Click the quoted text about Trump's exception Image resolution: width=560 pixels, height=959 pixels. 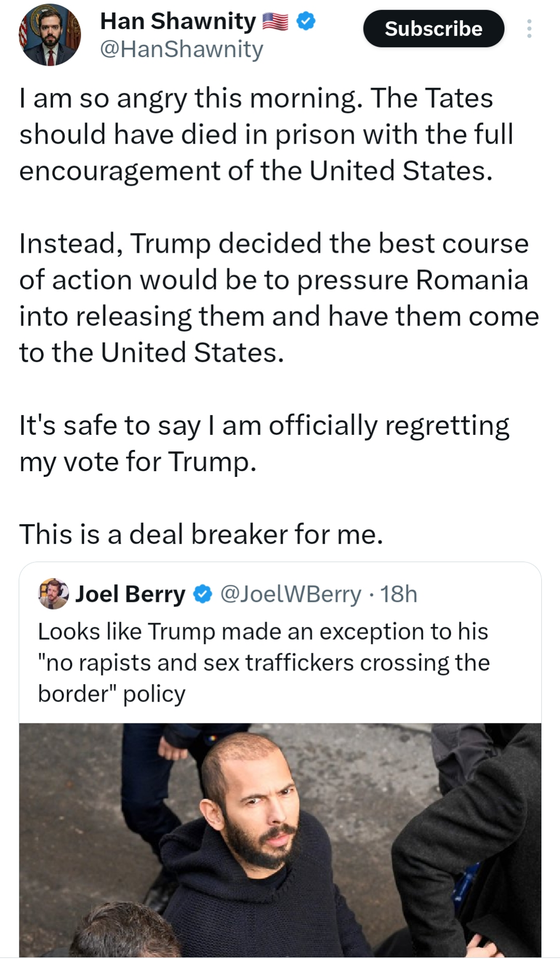pos(263,647)
